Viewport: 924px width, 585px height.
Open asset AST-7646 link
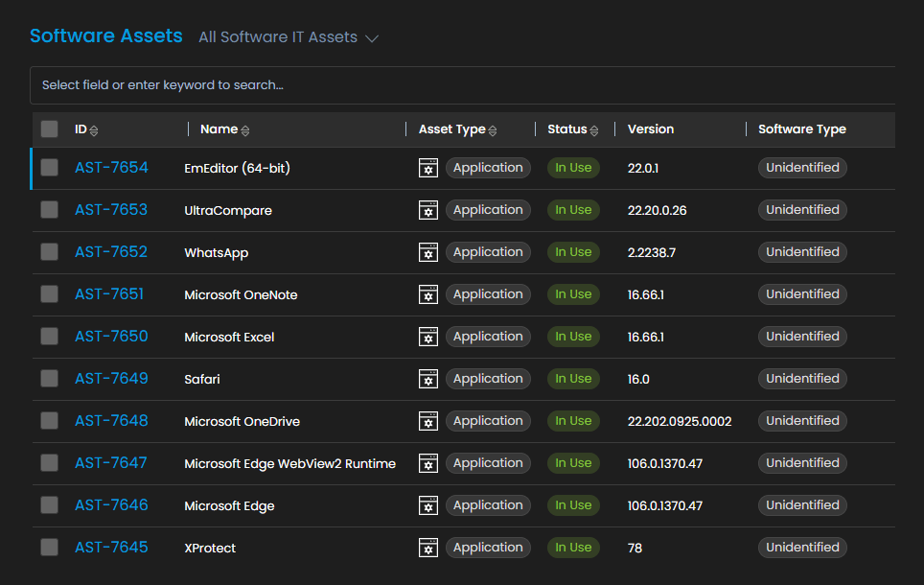pos(111,504)
